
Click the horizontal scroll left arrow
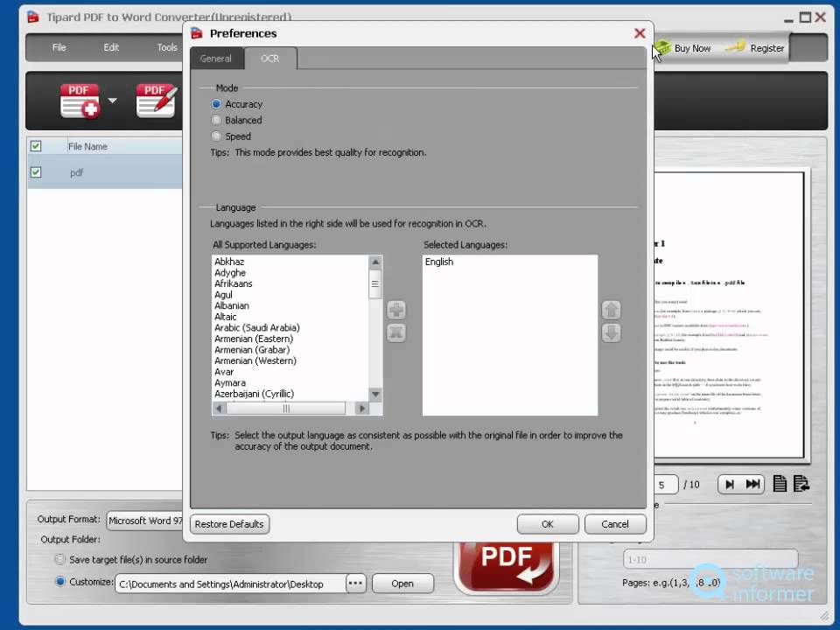(219, 409)
